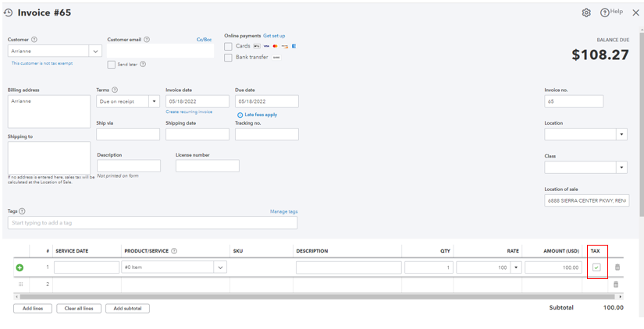644x329 pixels.
Task: Open the invoice history clock icon
Action: click(x=9, y=12)
